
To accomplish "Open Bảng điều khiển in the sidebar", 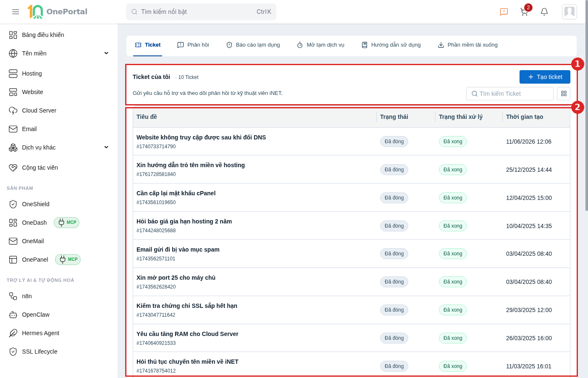I will click(x=59, y=35).
